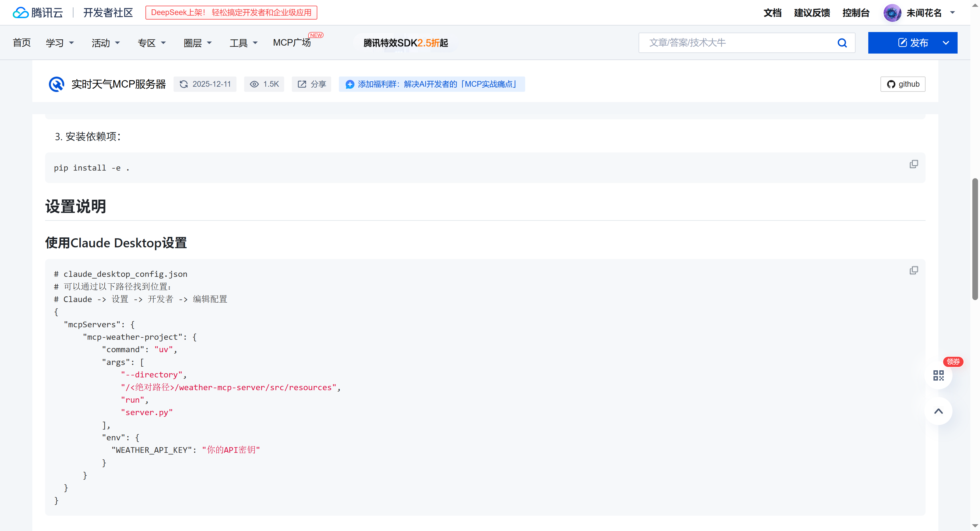Click the 1.5K views eye indicator

[x=264, y=84]
